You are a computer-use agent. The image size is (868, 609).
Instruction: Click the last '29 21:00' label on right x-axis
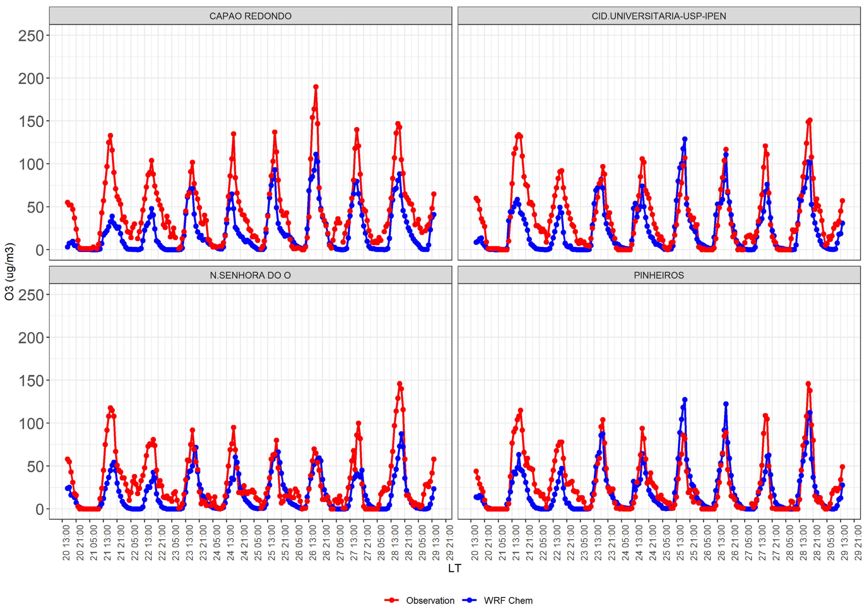(858, 543)
